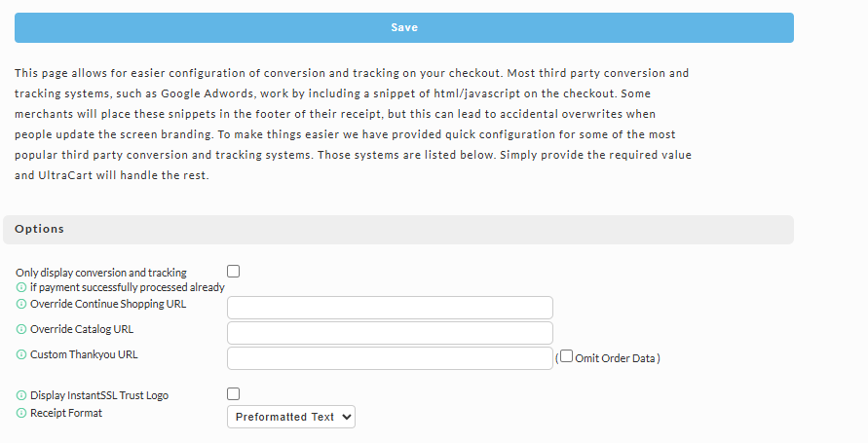Click the blue Save button
The image size is (868, 443).
click(x=404, y=27)
